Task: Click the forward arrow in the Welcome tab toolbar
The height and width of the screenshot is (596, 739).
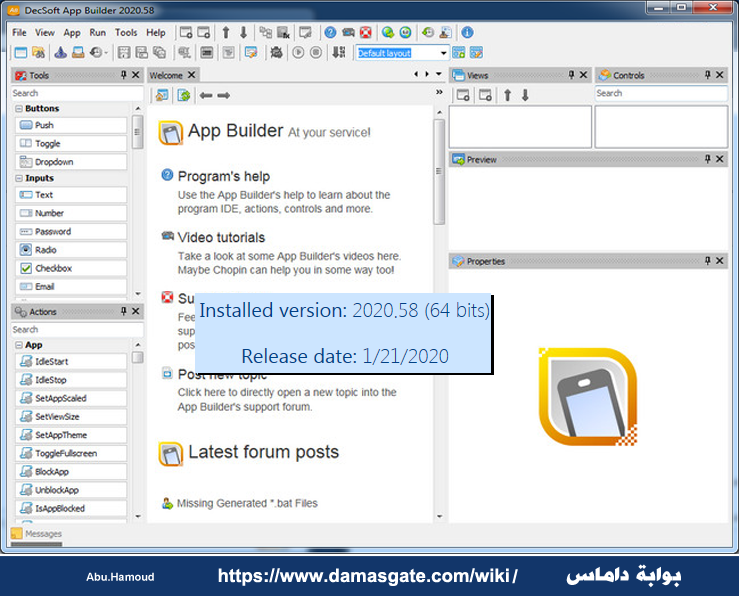Action: [x=223, y=96]
